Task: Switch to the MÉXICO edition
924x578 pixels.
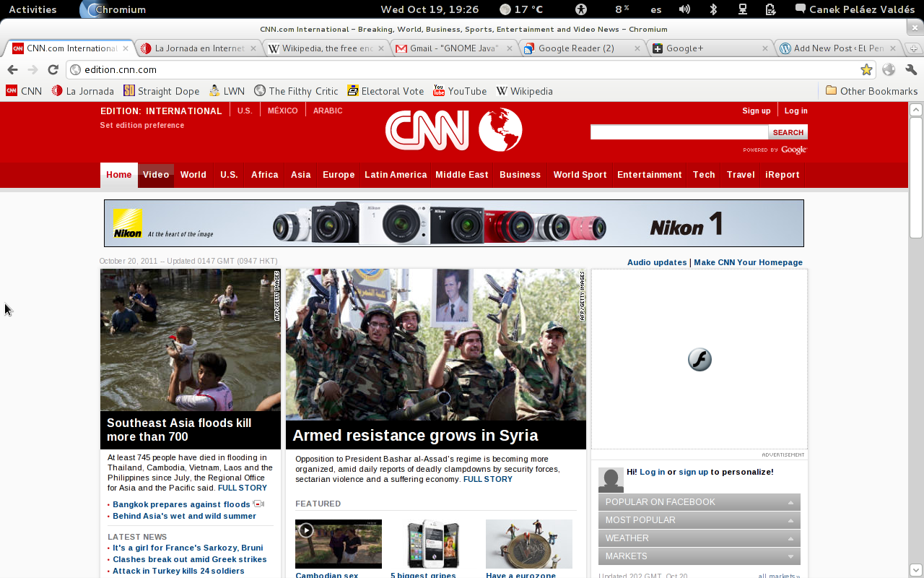Action: 283,111
